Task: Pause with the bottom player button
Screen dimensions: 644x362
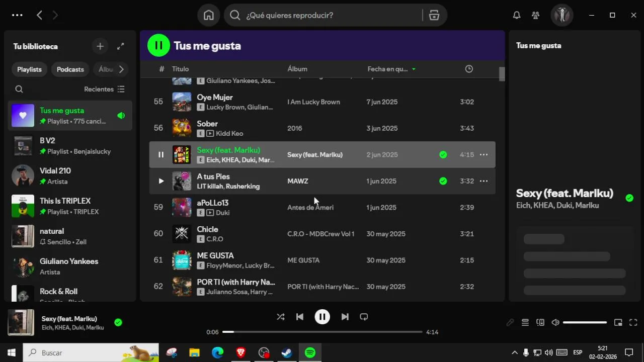Action: 322,317
